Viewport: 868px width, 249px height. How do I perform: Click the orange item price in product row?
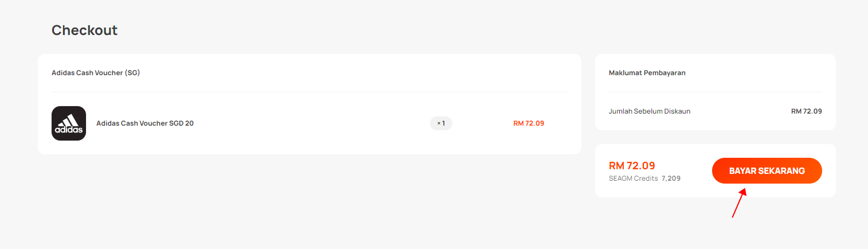click(x=529, y=123)
